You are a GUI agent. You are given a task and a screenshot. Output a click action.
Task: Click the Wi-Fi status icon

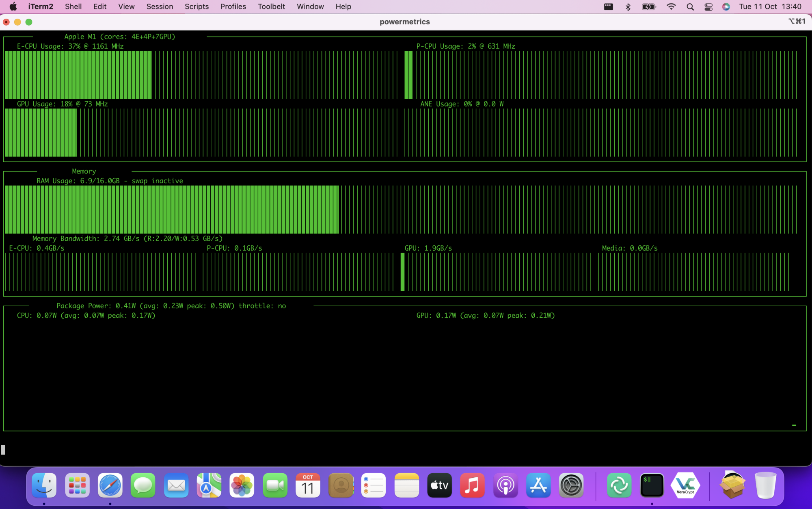click(x=671, y=7)
